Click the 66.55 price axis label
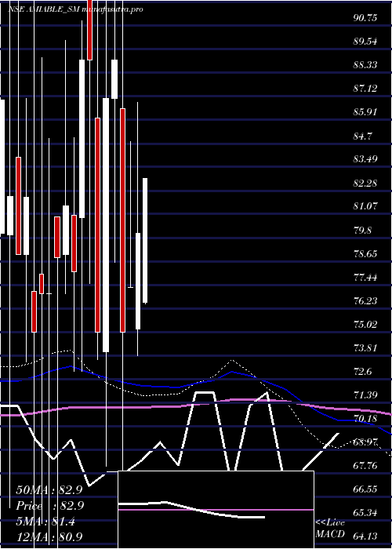 coord(365,489)
